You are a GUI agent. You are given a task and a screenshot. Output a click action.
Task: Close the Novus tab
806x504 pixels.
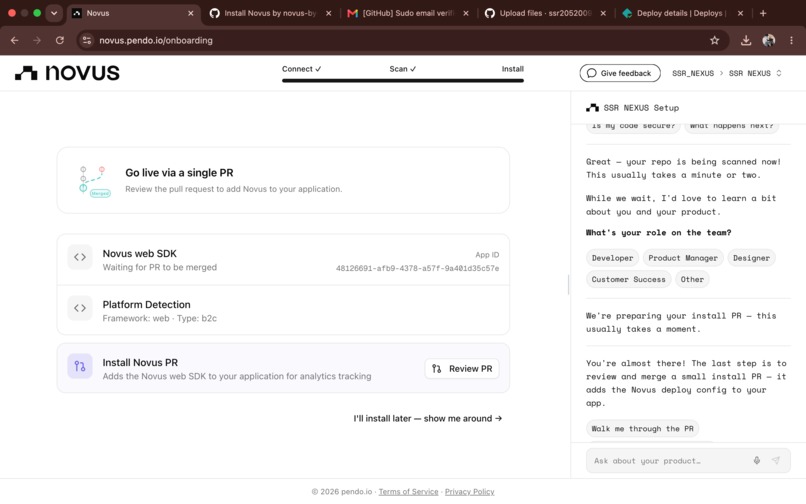tap(191, 13)
